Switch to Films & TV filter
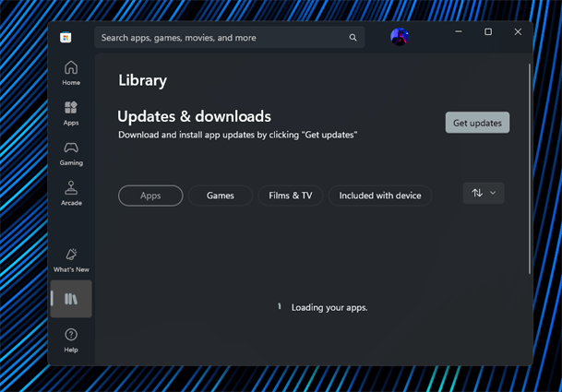Screen dimensions: 562x392 (291, 196)
